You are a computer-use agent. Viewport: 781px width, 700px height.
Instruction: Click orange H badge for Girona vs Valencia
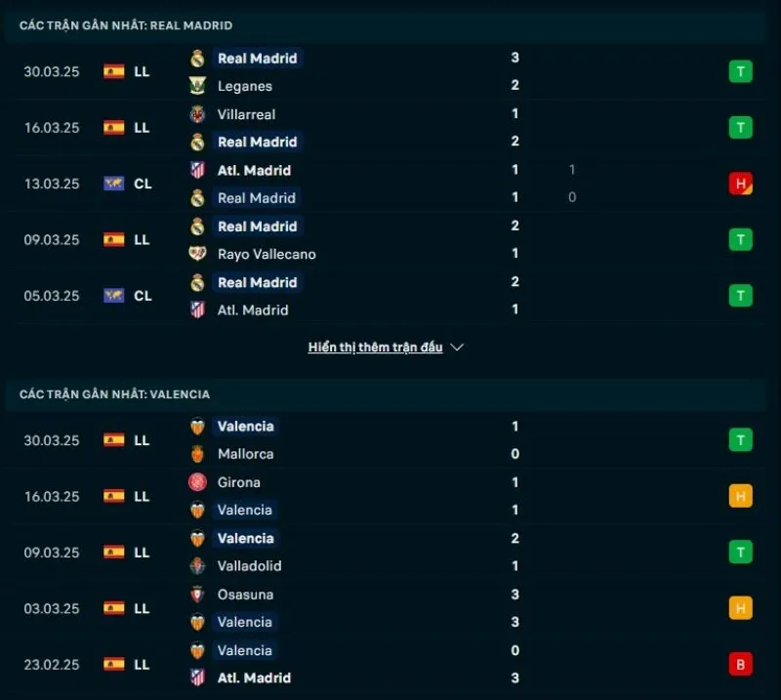coord(740,496)
